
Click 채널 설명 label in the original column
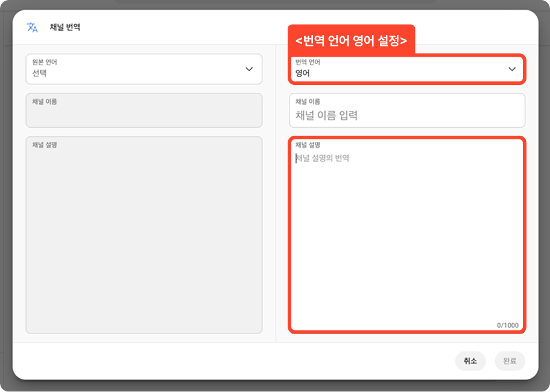pos(45,145)
